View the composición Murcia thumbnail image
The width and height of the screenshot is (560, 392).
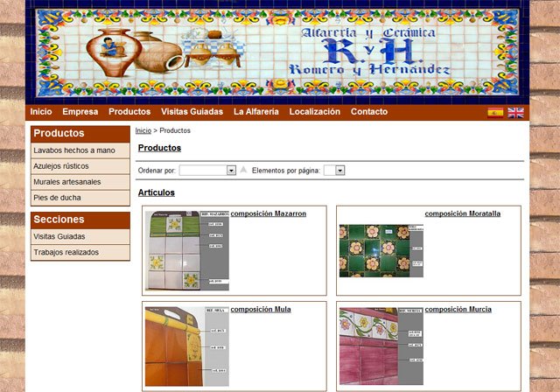pyautogui.click(x=381, y=346)
